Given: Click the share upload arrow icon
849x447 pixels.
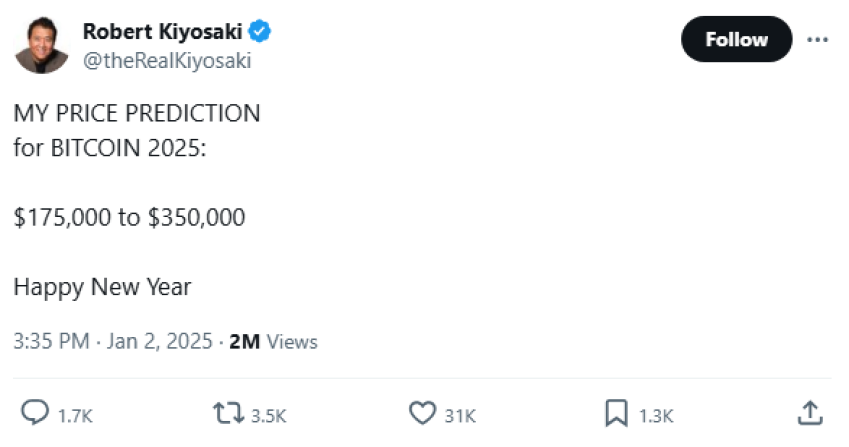Looking at the screenshot, I should [810, 412].
